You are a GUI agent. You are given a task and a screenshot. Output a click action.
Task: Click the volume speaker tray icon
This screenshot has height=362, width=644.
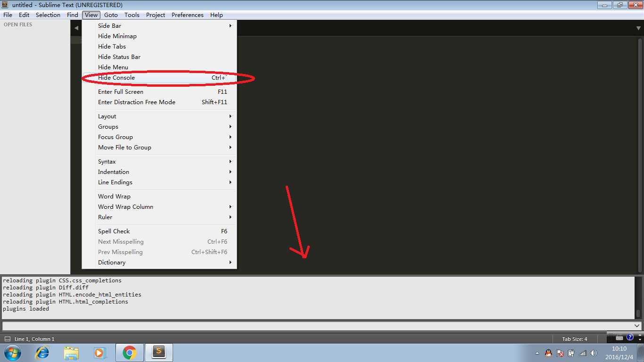click(594, 353)
